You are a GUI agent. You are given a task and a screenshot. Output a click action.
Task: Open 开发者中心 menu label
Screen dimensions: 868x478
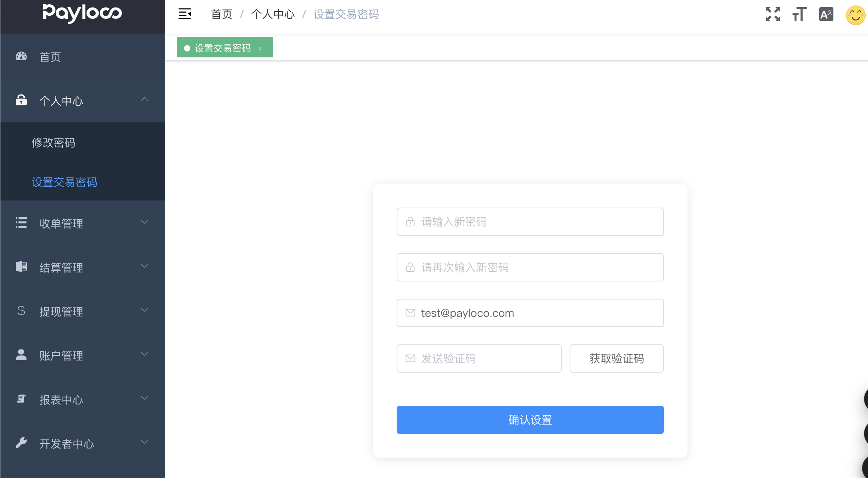pyautogui.click(x=67, y=444)
